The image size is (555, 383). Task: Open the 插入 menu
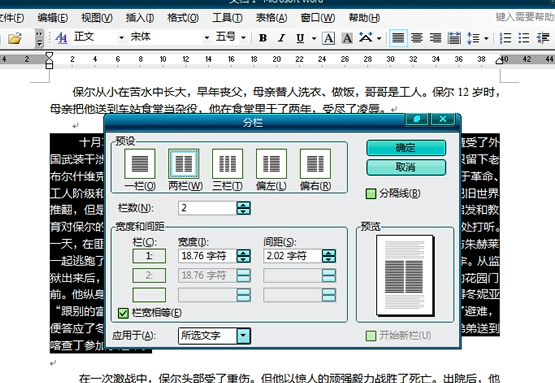[x=140, y=18]
